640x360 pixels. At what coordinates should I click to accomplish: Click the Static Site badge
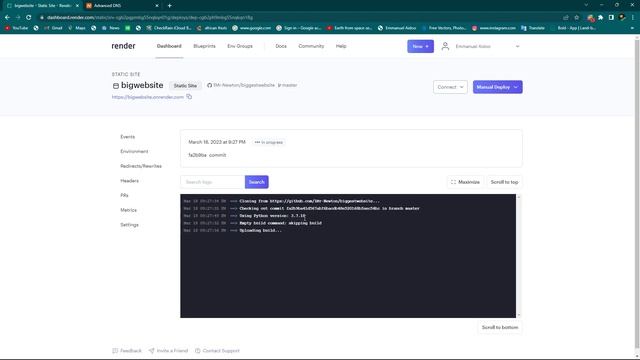[x=185, y=86]
